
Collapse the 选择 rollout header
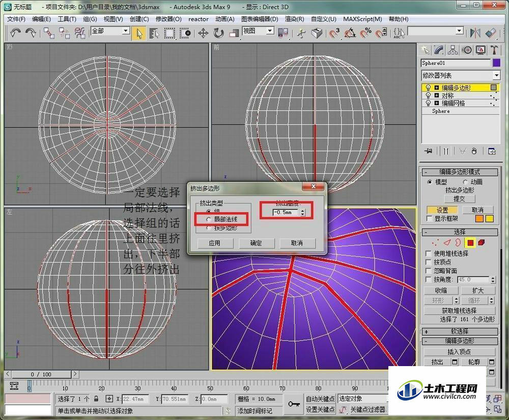[x=460, y=232]
